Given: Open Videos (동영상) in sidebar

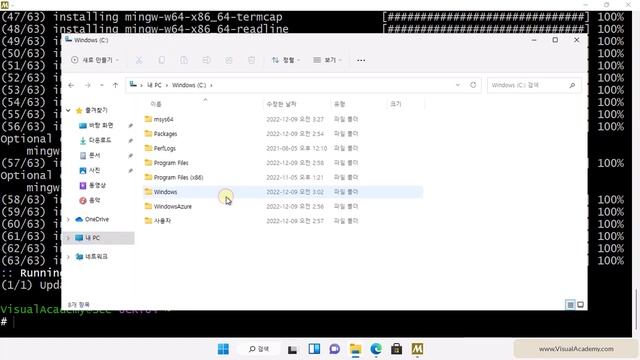Looking at the screenshot, I should (97, 185).
